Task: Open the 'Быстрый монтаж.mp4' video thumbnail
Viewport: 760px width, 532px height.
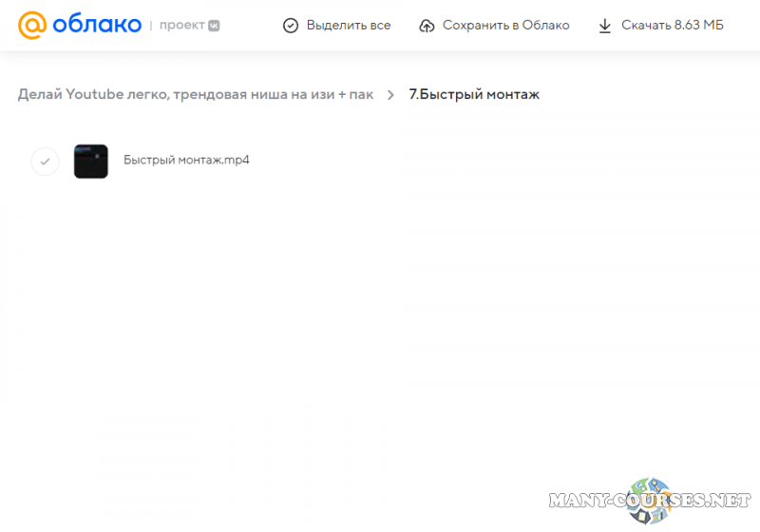Action: pyautogui.click(x=91, y=161)
